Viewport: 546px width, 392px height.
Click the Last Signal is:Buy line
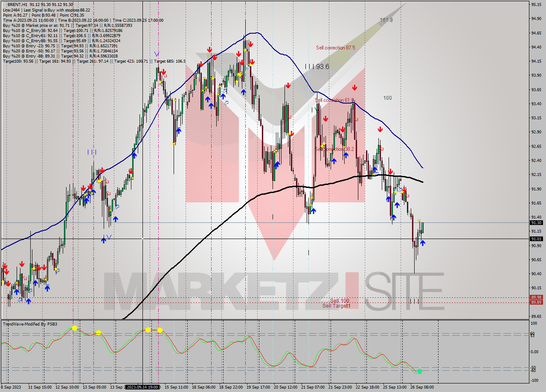point(46,10)
